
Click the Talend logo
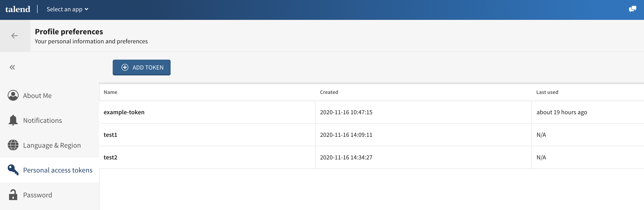click(18, 9)
